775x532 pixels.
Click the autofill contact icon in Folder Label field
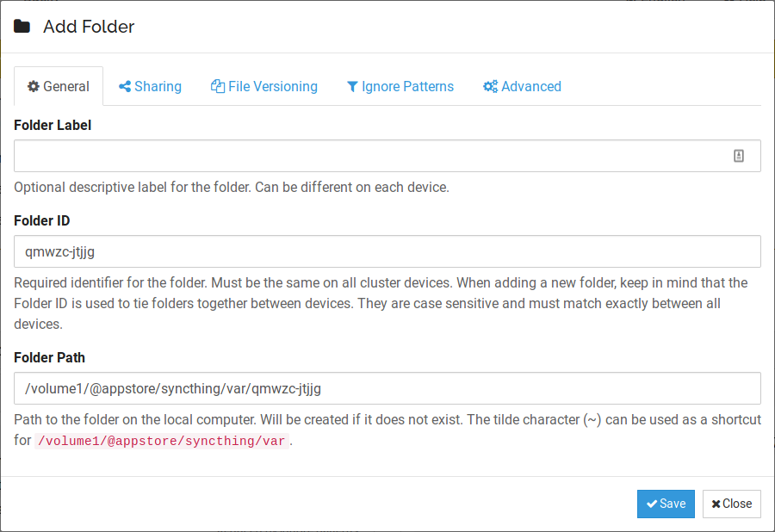click(x=739, y=156)
